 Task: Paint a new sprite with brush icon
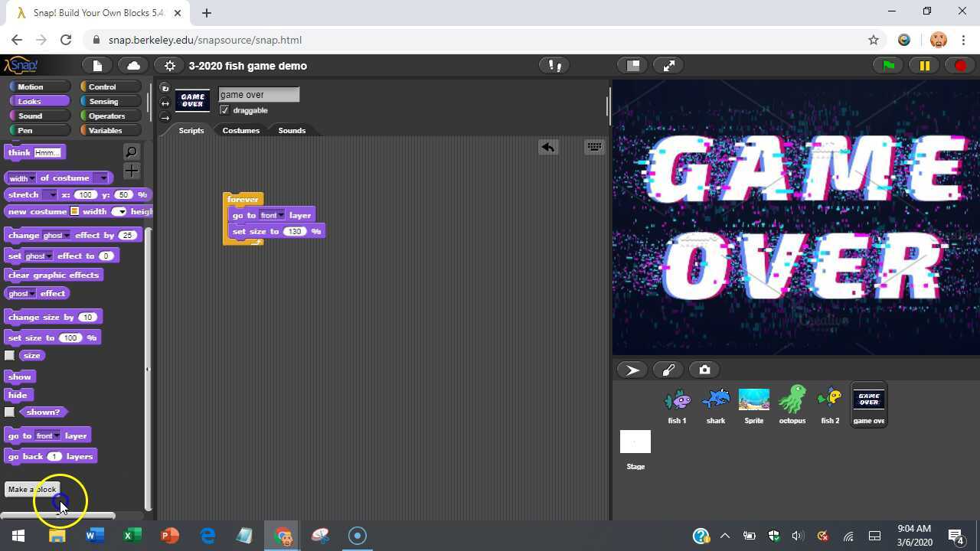pyautogui.click(x=668, y=370)
